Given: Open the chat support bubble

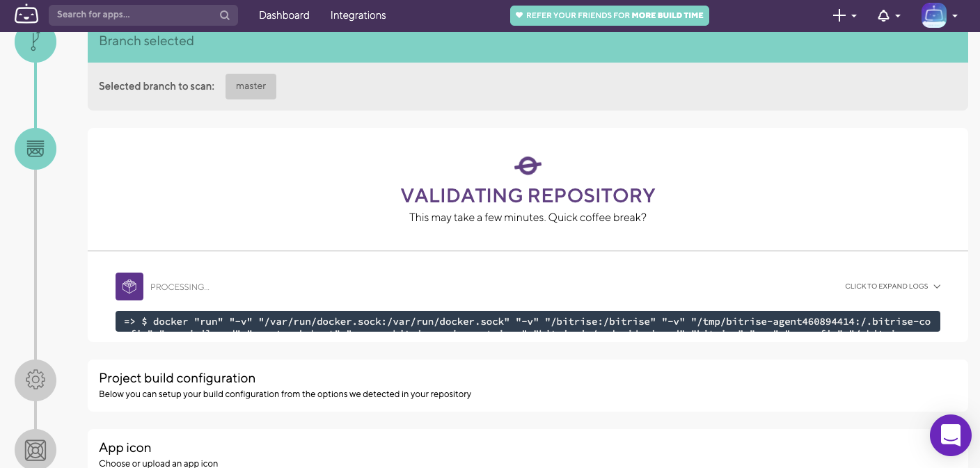Looking at the screenshot, I should point(951,435).
